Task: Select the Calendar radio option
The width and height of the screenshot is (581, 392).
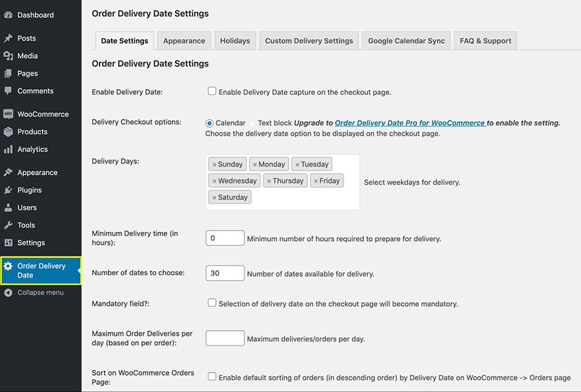Action: pyautogui.click(x=210, y=123)
